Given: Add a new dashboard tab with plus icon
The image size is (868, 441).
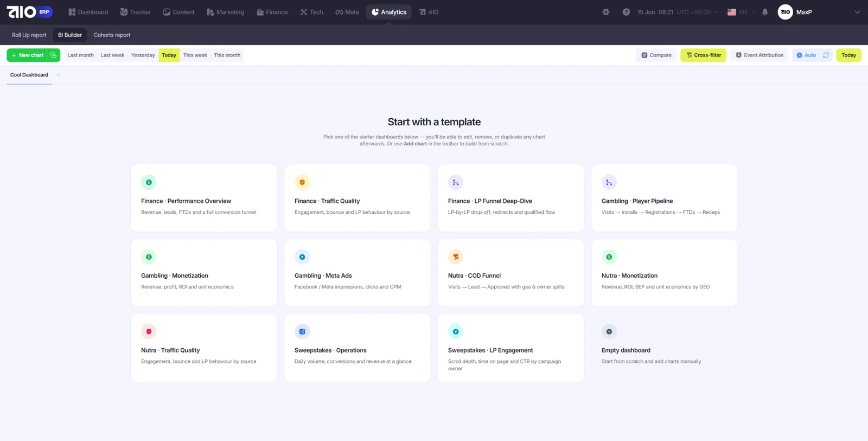Looking at the screenshot, I should (59, 75).
